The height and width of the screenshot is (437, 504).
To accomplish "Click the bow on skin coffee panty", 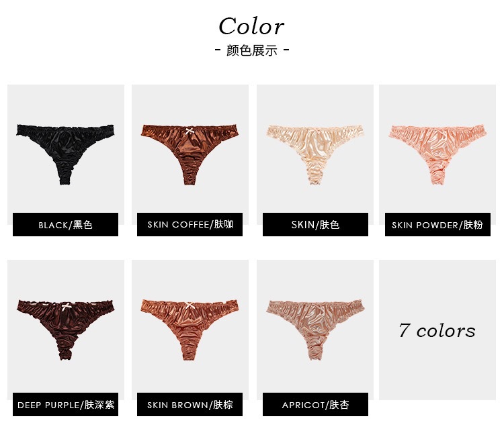I will (190, 131).
